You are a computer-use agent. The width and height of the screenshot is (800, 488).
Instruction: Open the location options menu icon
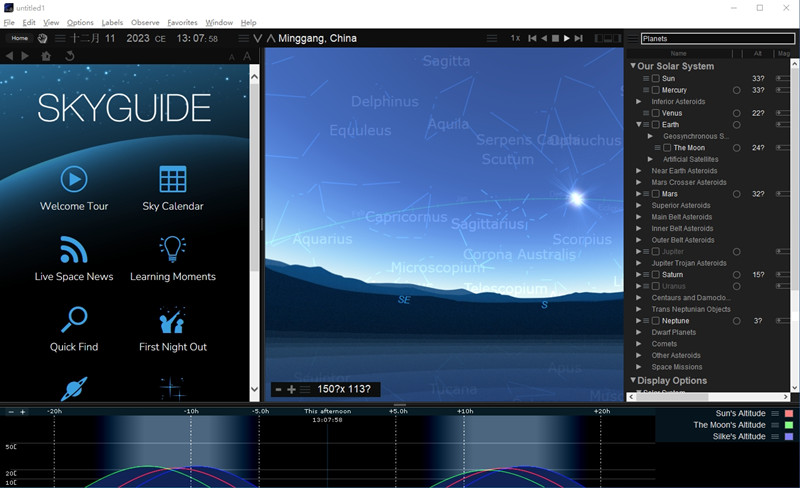click(x=243, y=38)
